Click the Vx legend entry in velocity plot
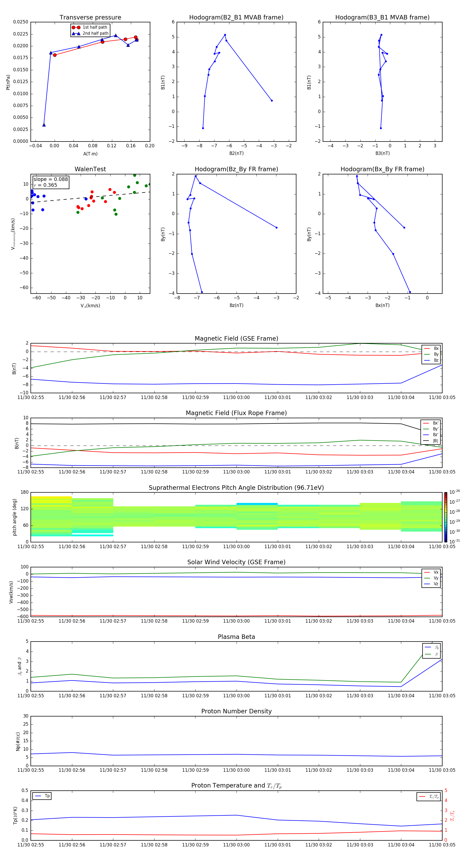Viewport: 473px width, 868px height. click(431, 572)
